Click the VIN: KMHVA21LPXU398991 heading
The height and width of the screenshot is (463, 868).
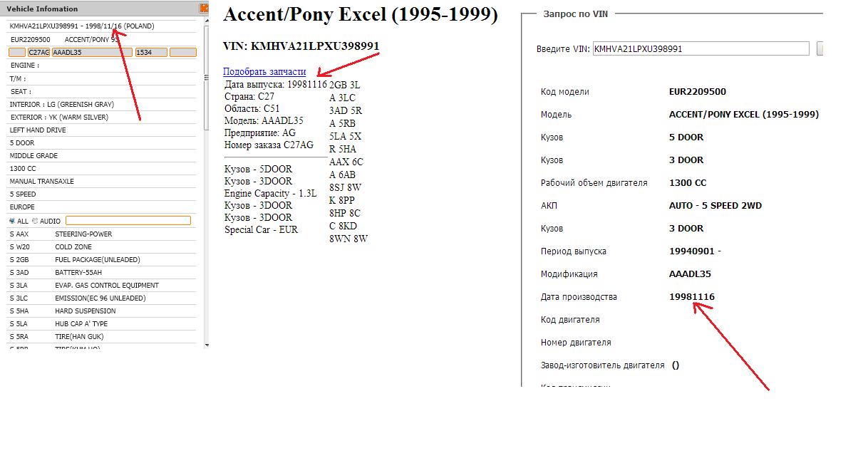point(301,46)
